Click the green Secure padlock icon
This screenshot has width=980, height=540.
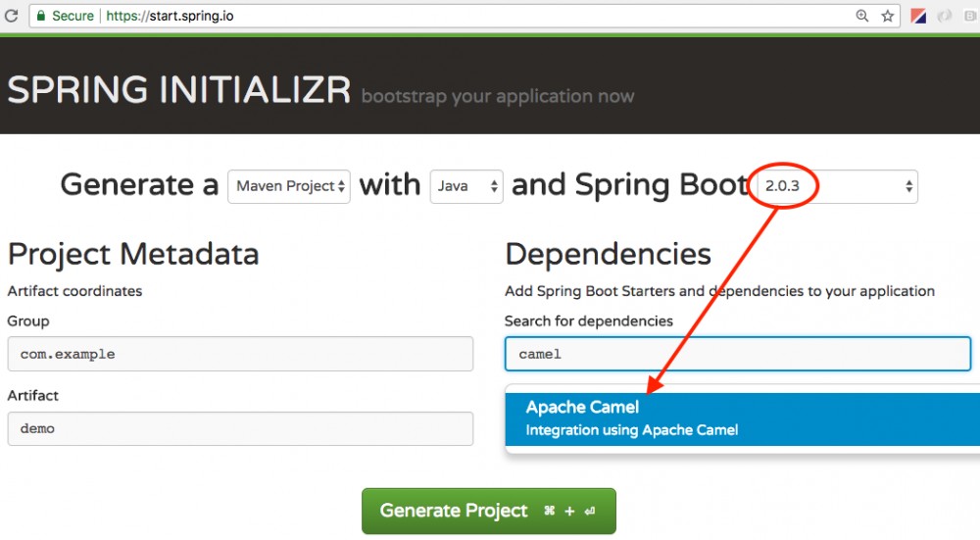click(x=40, y=16)
